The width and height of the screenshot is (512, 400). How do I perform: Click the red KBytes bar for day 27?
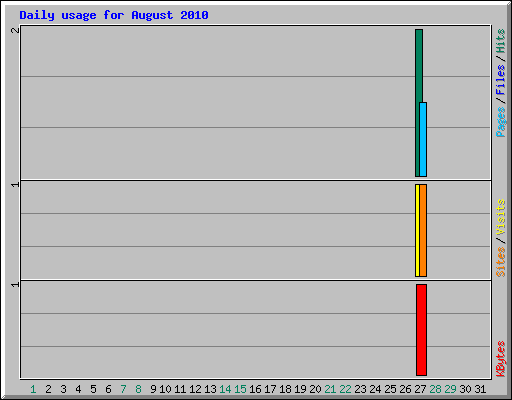(421, 330)
